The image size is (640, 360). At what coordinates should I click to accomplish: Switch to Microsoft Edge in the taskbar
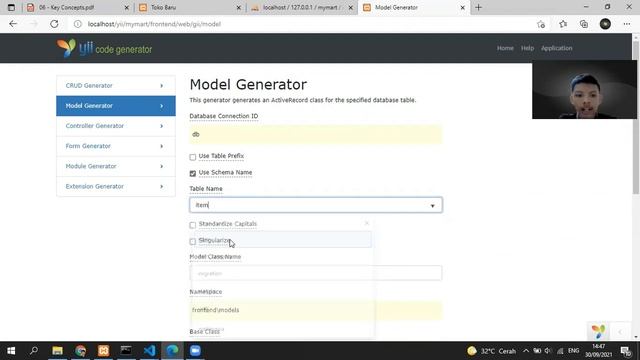pyautogui.click(x=172, y=351)
